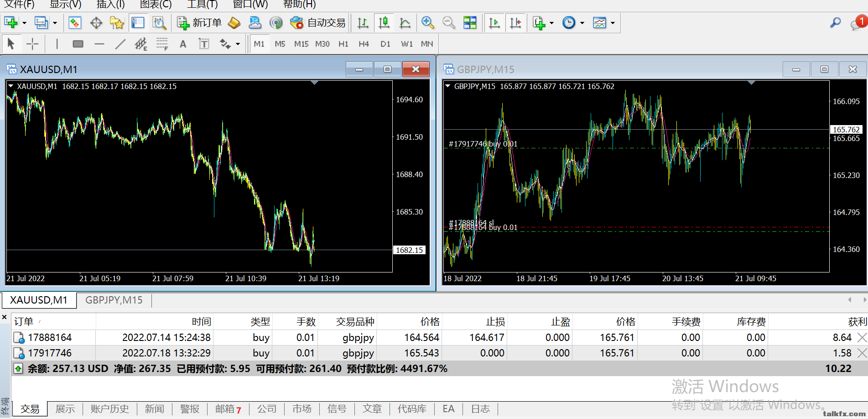Screen dimensions: 868x419
Task: Open the chat notification bubble icon
Action: pos(858,23)
